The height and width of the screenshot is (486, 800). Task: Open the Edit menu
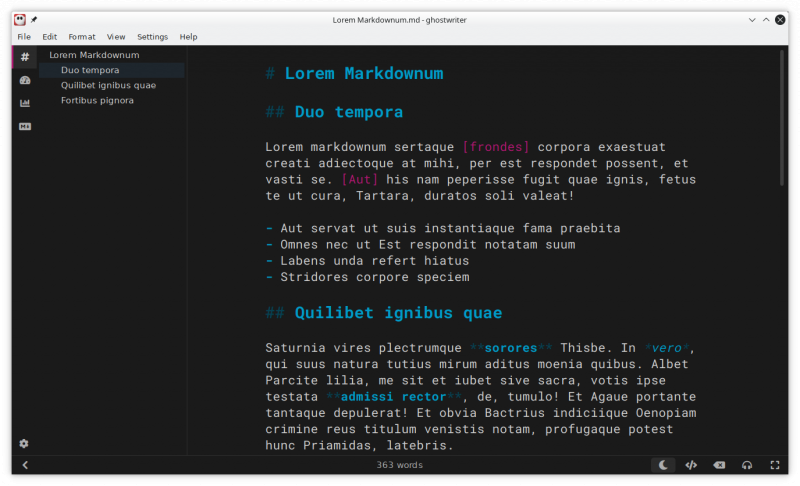click(x=49, y=37)
